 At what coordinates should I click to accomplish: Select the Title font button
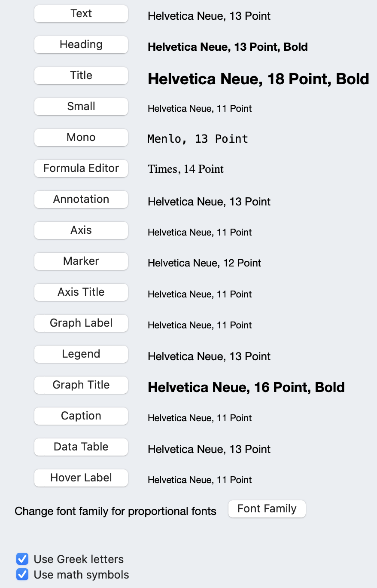pos(81,76)
